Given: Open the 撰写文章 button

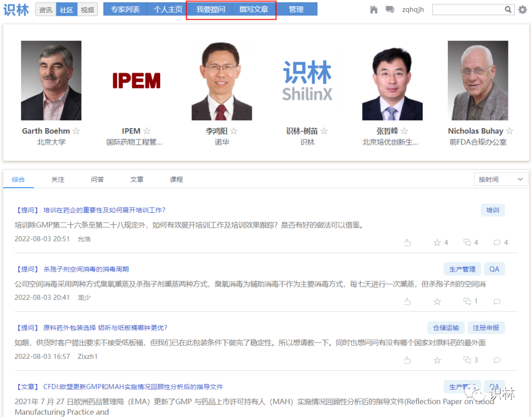Looking at the screenshot, I should coord(254,9).
